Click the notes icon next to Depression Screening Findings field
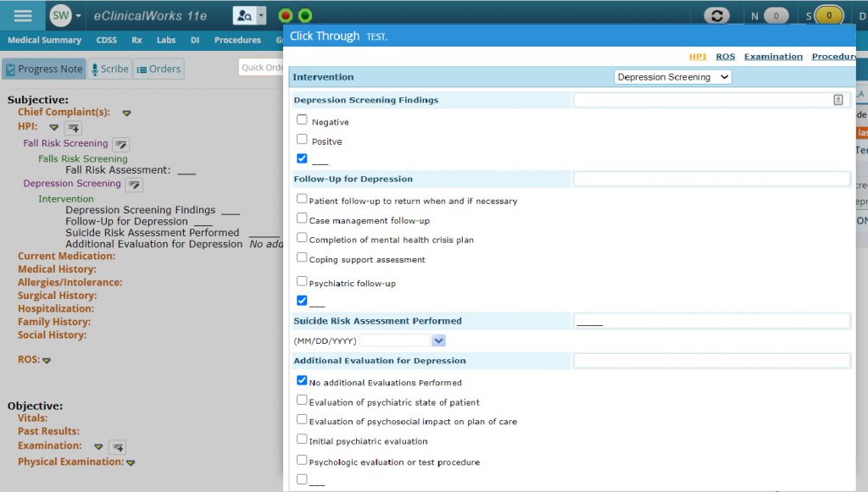Screen dimensions: 868x492 (x=837, y=99)
